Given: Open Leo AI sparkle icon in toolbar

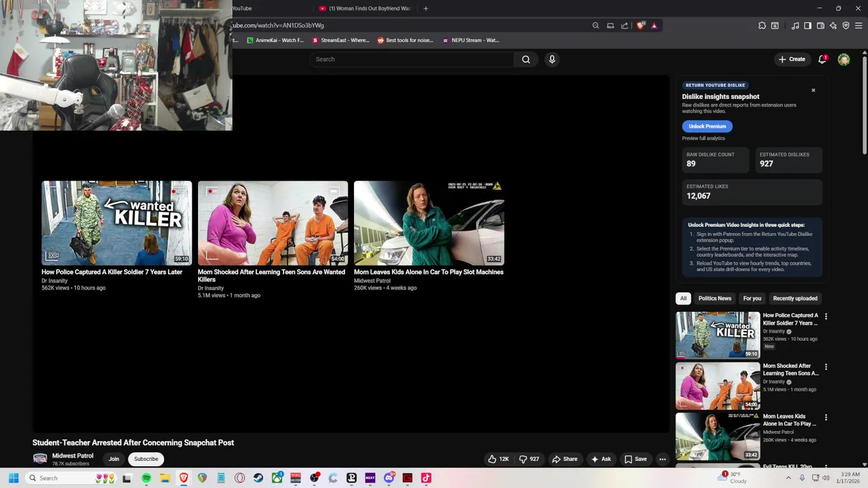Looking at the screenshot, I should [833, 26].
